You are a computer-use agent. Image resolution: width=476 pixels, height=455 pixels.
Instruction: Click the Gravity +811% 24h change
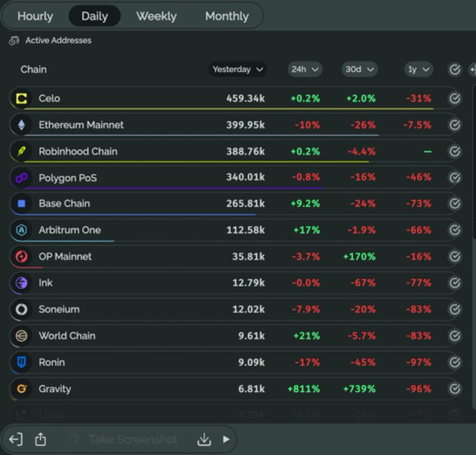(x=304, y=388)
